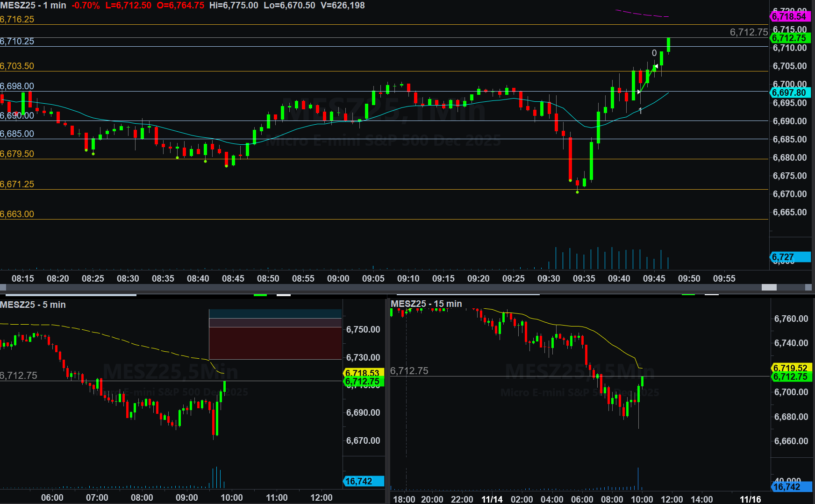Click the 6,716.25 price level label
The height and width of the screenshot is (504, 815).
click(x=17, y=20)
